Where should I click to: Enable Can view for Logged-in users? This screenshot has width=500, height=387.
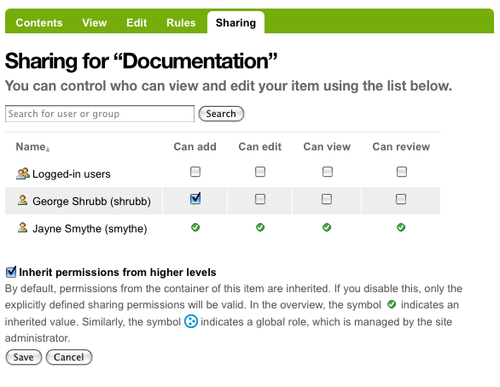[x=328, y=172]
